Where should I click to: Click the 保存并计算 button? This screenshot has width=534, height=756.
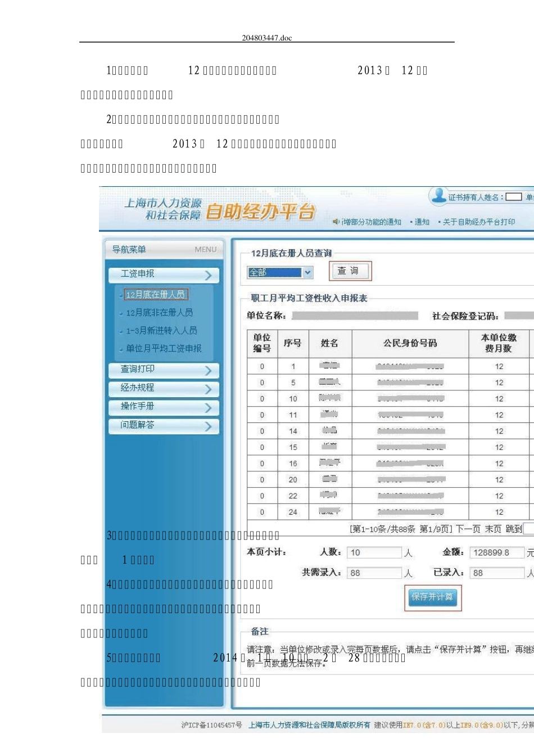click(x=432, y=597)
